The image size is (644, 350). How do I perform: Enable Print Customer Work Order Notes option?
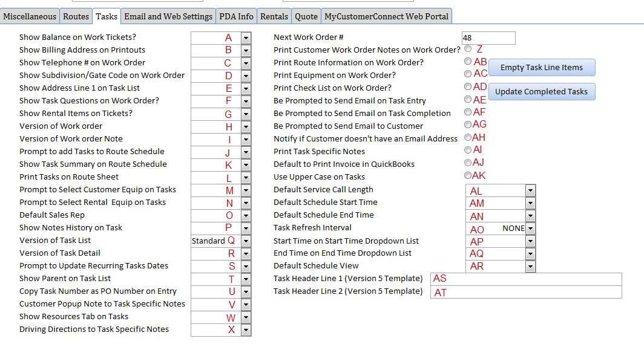point(468,48)
